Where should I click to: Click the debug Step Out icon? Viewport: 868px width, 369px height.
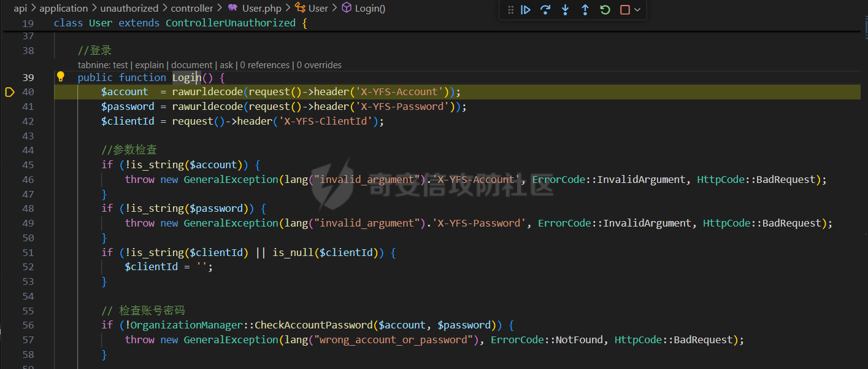pos(585,10)
